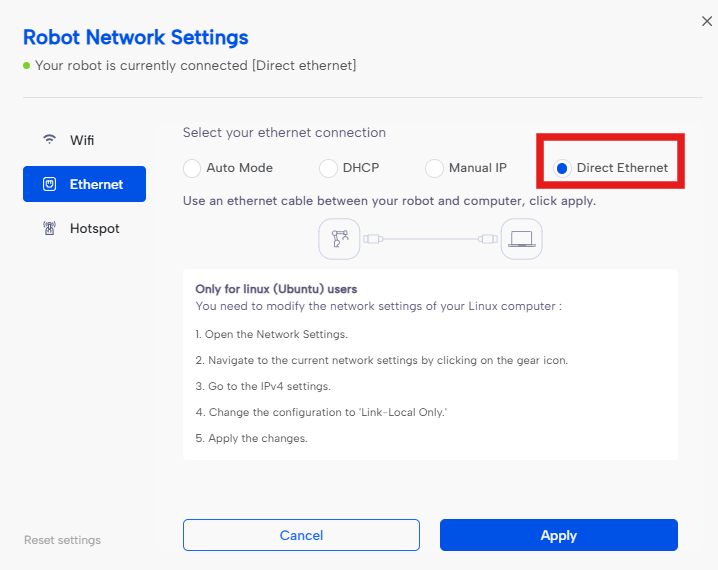Select the Auto Mode radio button
Image resolution: width=718 pixels, height=570 pixels.
[x=192, y=168]
